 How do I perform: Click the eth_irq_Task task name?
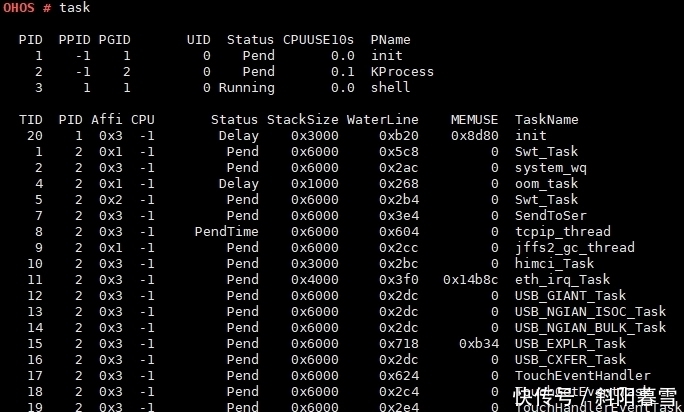[562, 280]
